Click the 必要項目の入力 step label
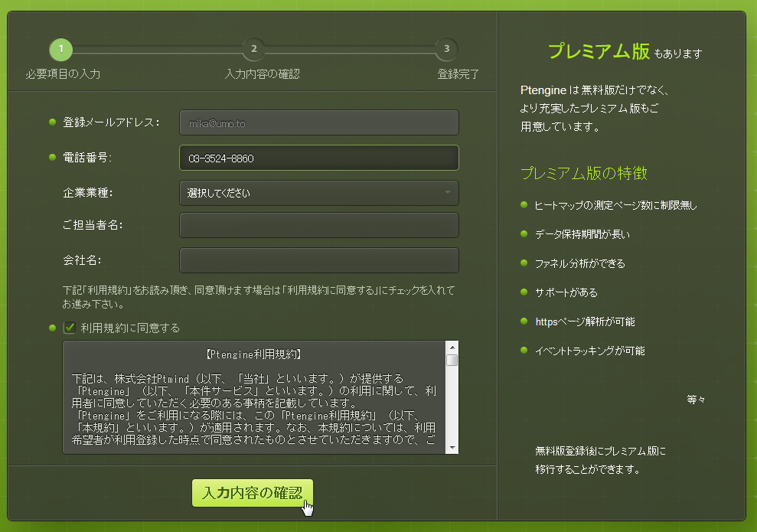 click(x=64, y=73)
